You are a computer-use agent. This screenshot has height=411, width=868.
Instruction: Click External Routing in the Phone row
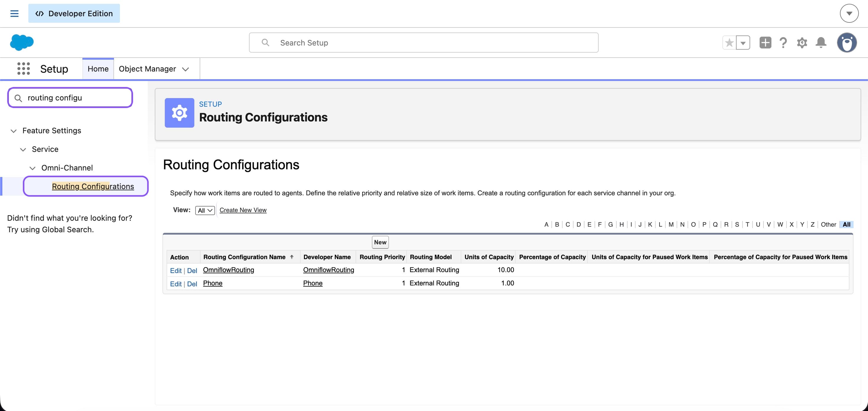pos(434,283)
